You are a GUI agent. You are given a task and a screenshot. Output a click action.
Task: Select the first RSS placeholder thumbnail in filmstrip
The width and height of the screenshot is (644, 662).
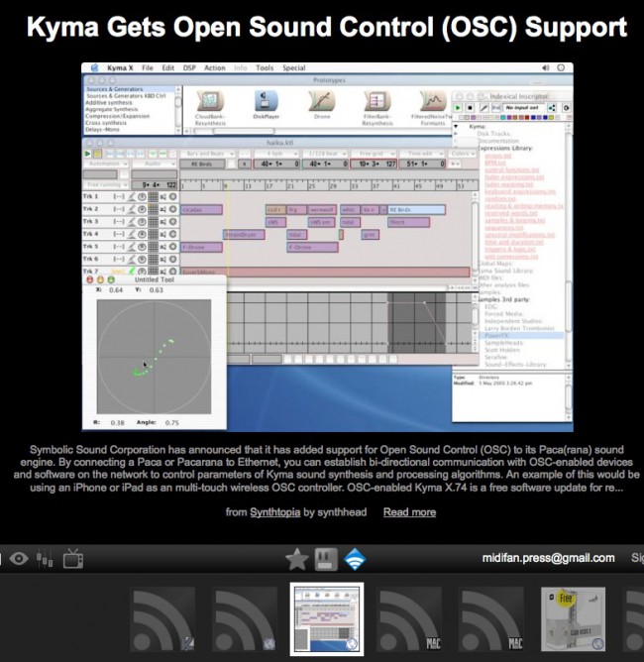tap(163, 619)
